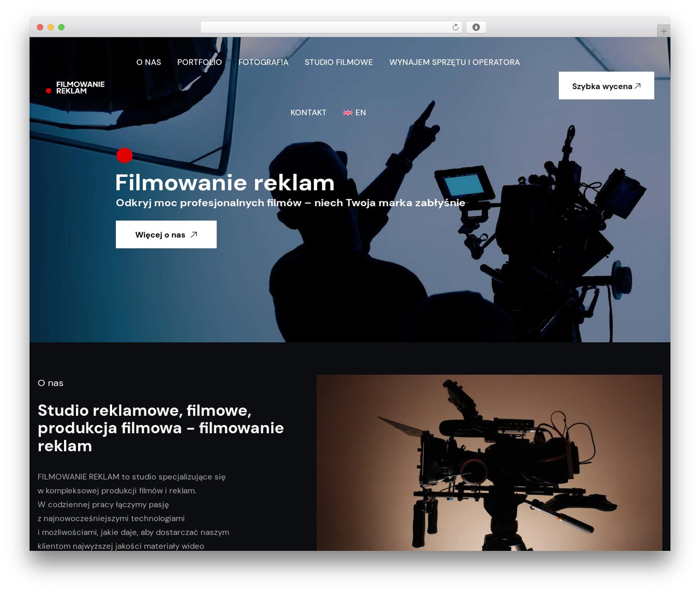Open the Filmowanie Reklam logo
Viewport: 700px width, 593px height.
click(x=75, y=88)
